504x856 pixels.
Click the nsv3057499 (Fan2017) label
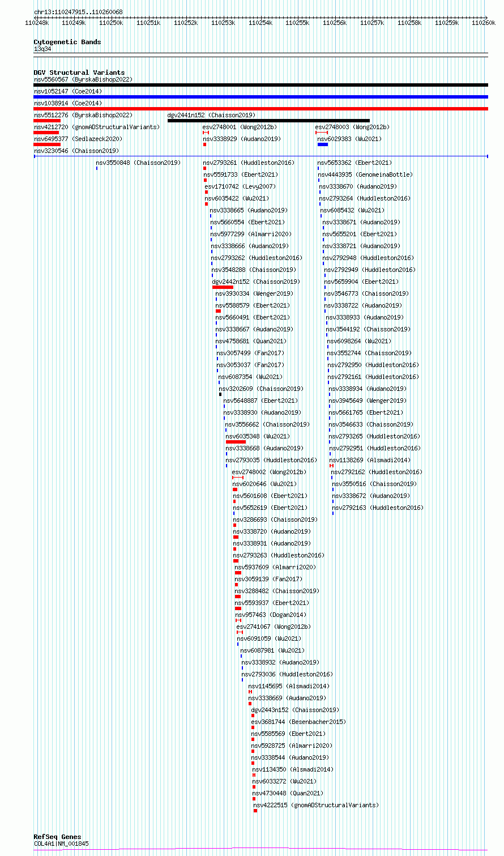[250, 353]
